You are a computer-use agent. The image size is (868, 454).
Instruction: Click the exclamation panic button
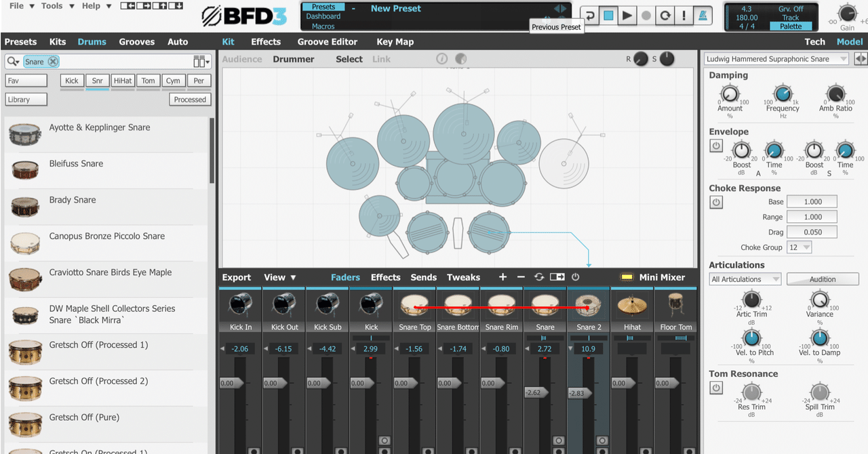(684, 16)
